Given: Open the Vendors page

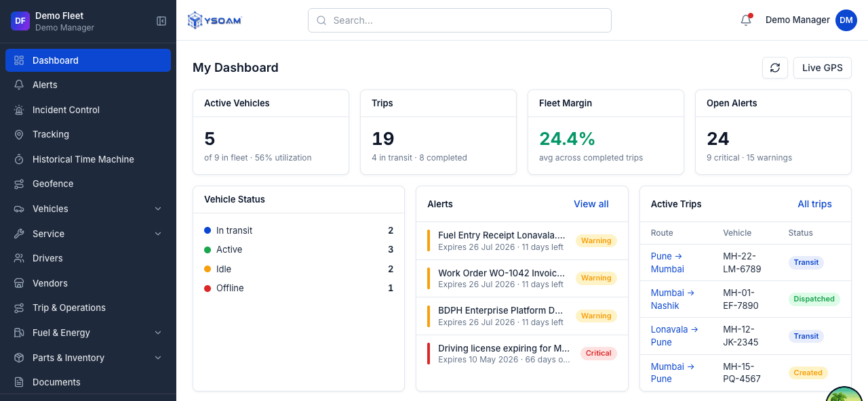Looking at the screenshot, I should (88, 283).
